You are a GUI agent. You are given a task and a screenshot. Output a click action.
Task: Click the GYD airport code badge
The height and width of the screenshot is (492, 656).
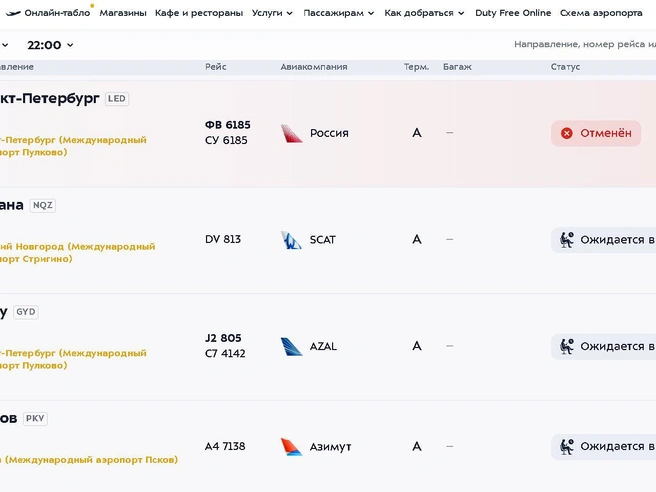click(x=26, y=312)
